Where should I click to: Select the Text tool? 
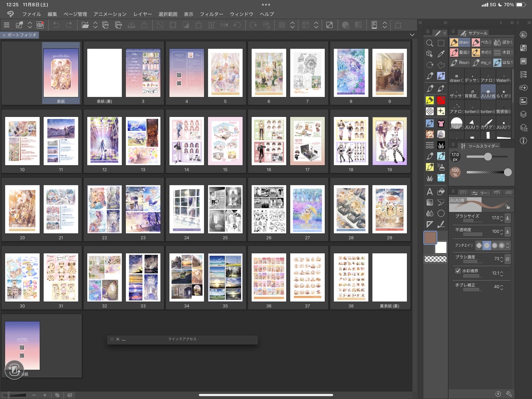pos(430,192)
